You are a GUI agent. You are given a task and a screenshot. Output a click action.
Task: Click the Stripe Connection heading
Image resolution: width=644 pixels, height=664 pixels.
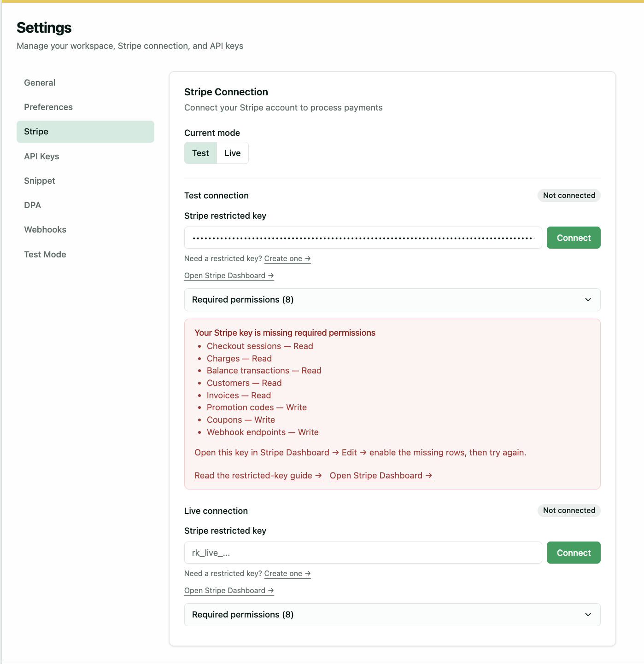click(x=226, y=92)
